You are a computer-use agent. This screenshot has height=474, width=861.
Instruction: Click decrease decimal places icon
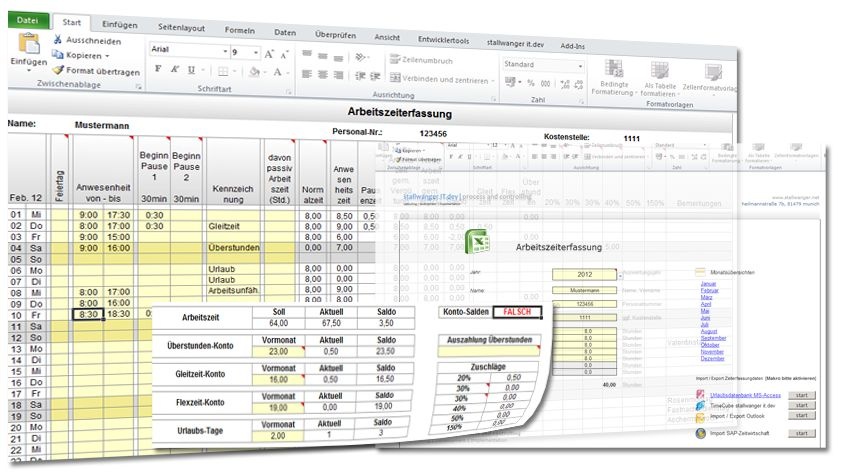579,85
